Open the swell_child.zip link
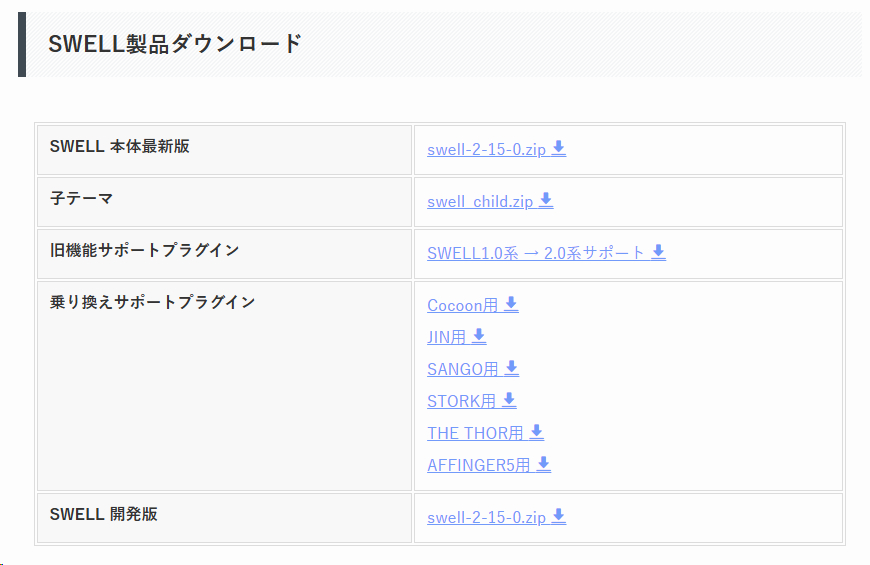870x565 pixels. click(480, 202)
